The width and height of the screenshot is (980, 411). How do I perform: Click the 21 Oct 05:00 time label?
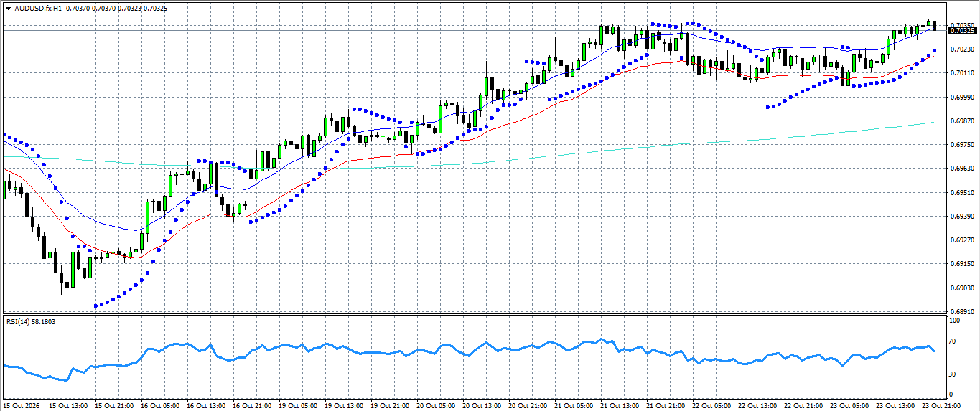(x=573, y=405)
